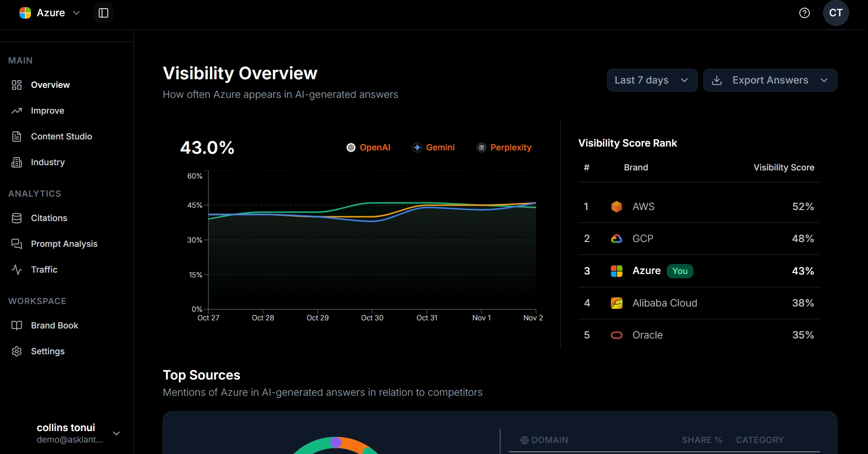
Task: Click the CT user avatar
Action: point(836,13)
